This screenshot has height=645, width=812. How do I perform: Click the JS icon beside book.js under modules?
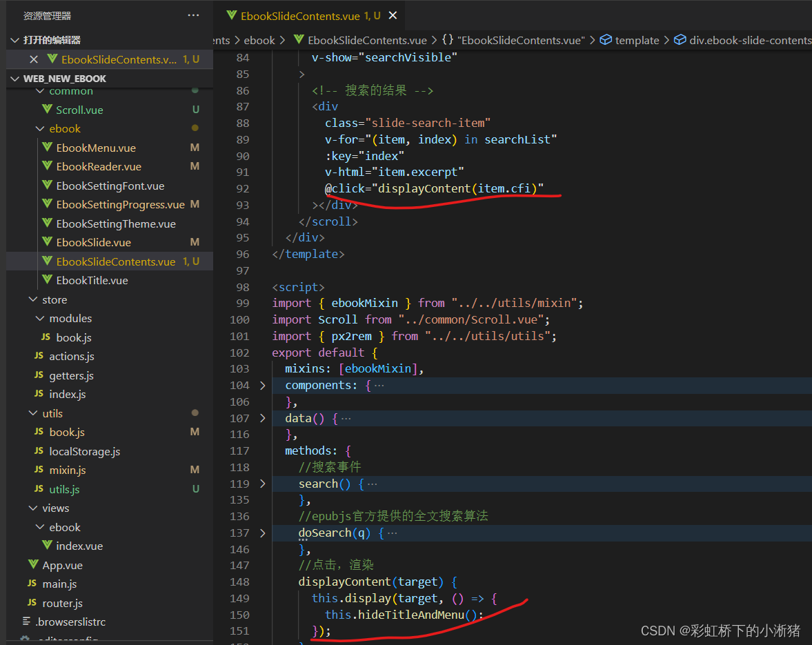click(46, 337)
